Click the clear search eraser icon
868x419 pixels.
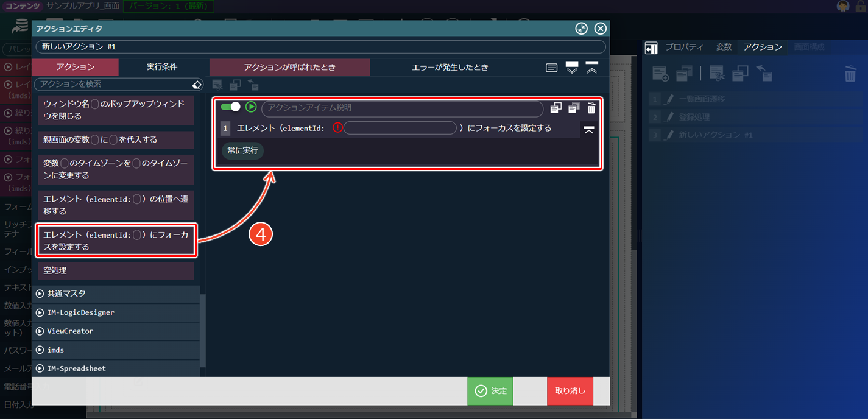tap(197, 84)
